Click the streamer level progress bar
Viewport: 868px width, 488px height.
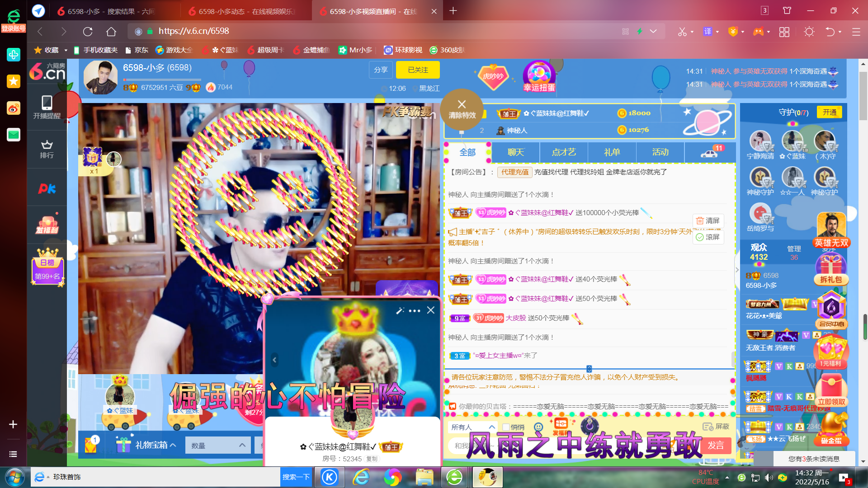coord(162,80)
